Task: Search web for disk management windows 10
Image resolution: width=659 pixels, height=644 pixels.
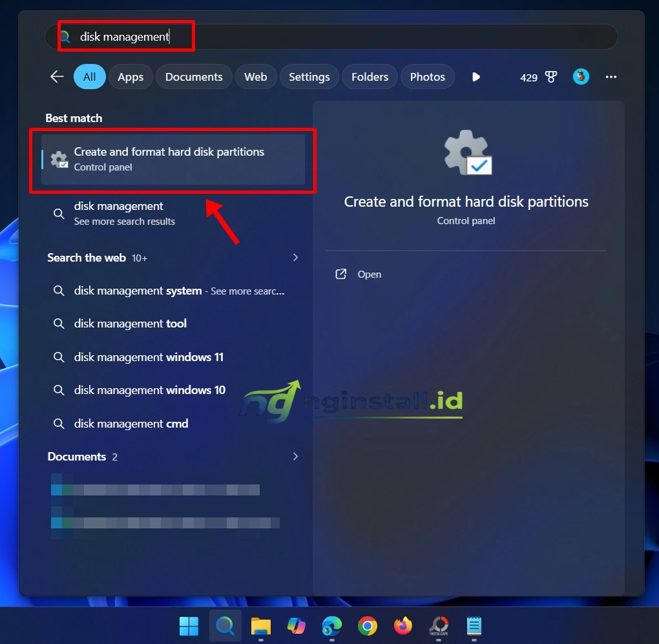Action: point(173,390)
